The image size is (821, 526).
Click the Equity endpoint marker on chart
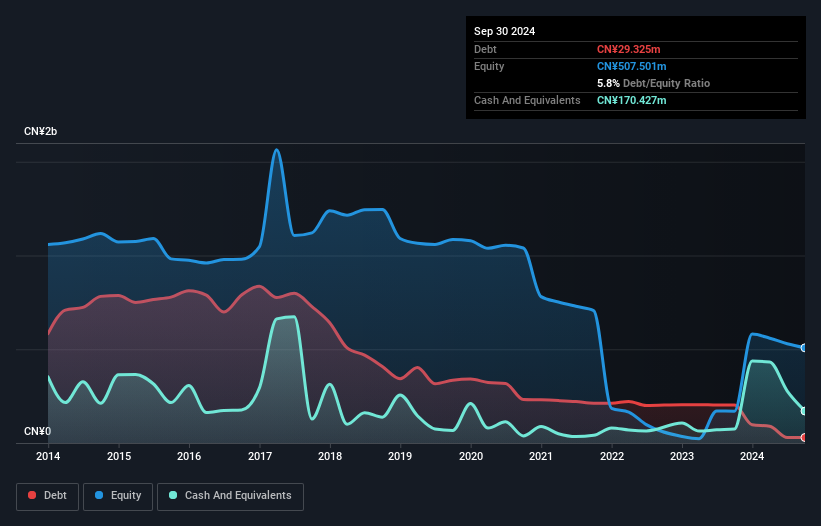click(x=804, y=348)
